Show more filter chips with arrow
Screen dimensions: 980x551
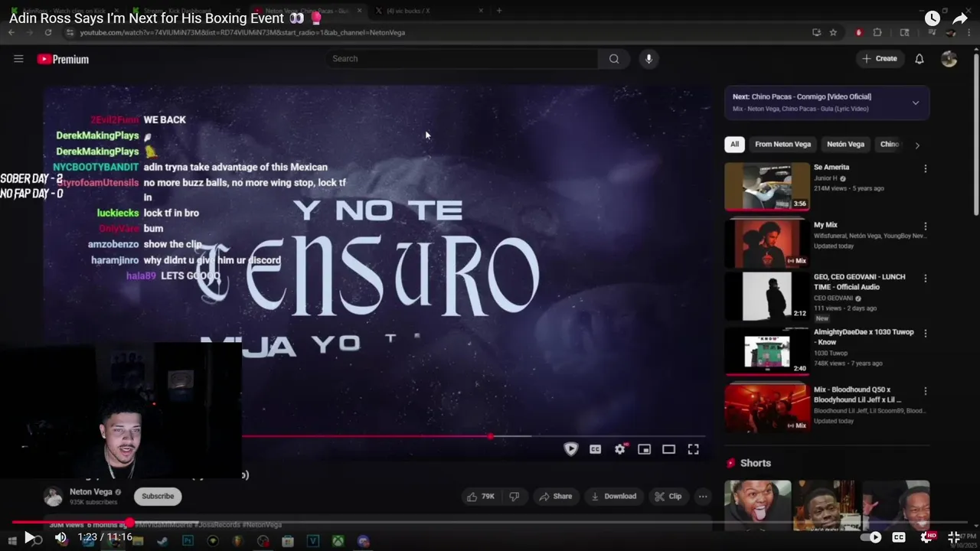(917, 145)
